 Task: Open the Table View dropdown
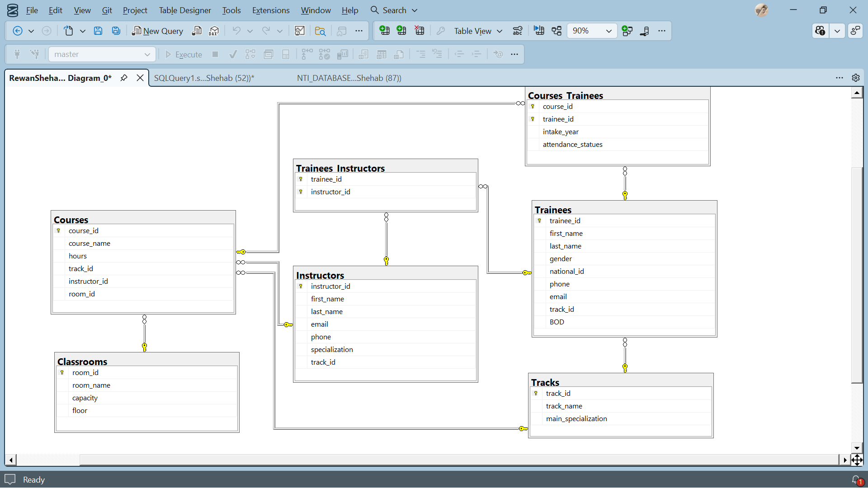pyautogui.click(x=478, y=31)
